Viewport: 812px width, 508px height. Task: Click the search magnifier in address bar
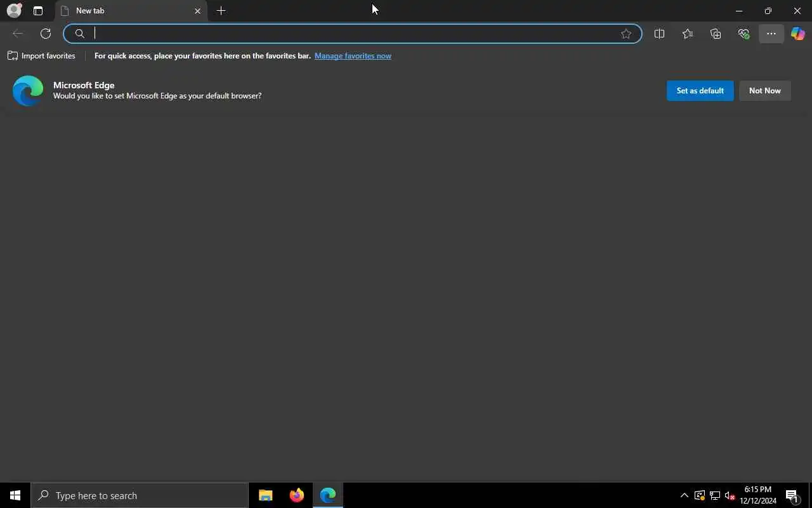pos(80,34)
